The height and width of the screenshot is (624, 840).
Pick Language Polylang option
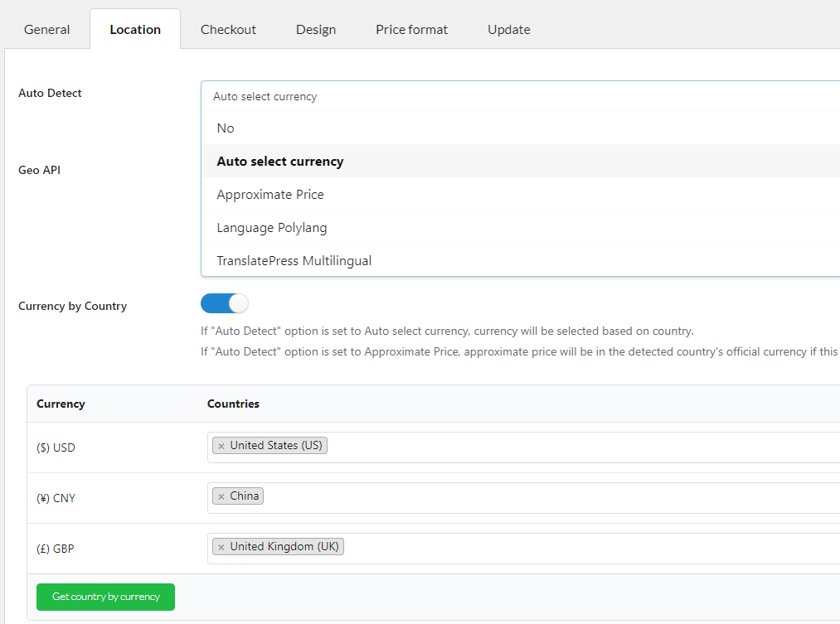coord(272,228)
